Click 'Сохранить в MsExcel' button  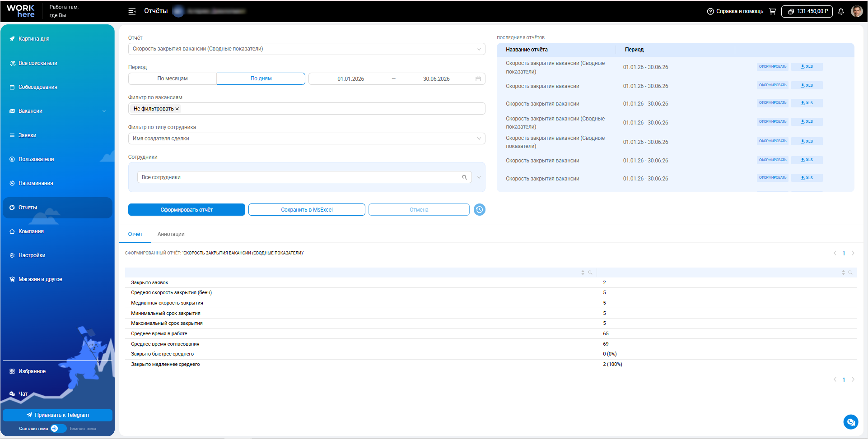(307, 210)
